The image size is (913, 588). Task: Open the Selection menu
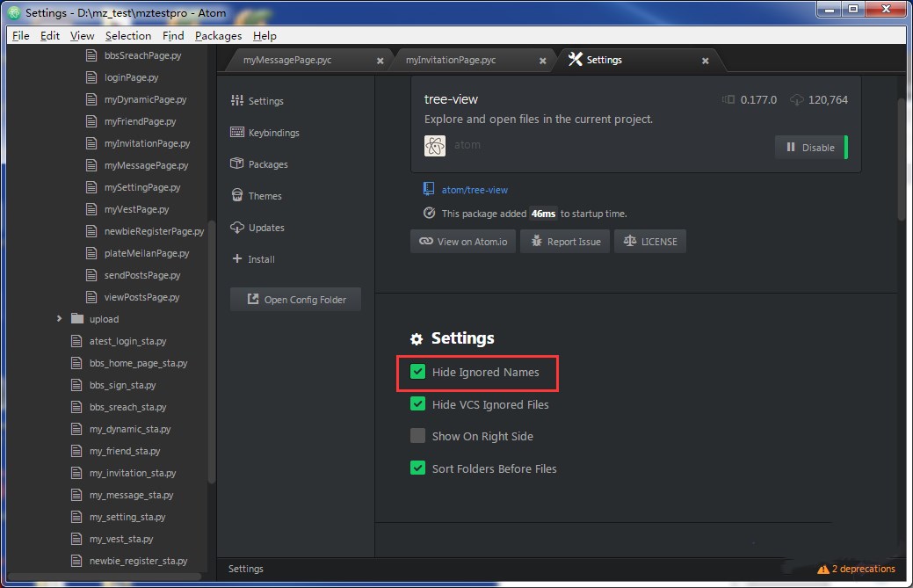pos(128,35)
